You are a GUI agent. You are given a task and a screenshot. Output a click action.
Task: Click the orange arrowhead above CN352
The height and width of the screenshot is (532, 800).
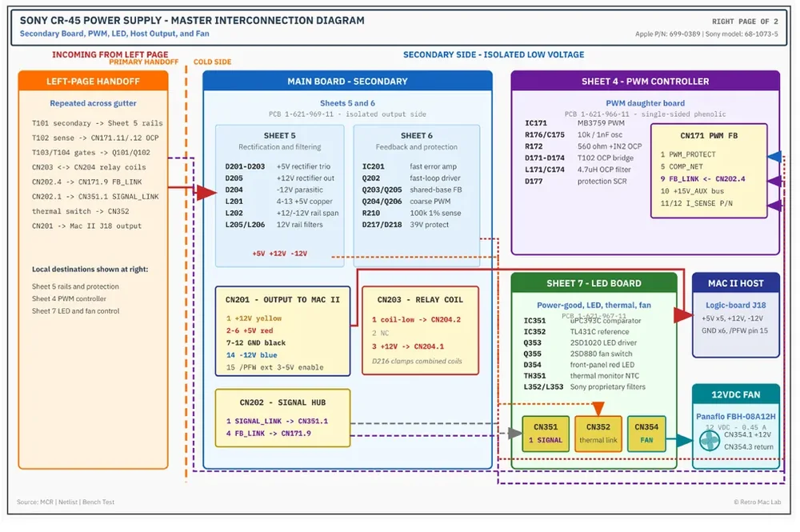598,408
